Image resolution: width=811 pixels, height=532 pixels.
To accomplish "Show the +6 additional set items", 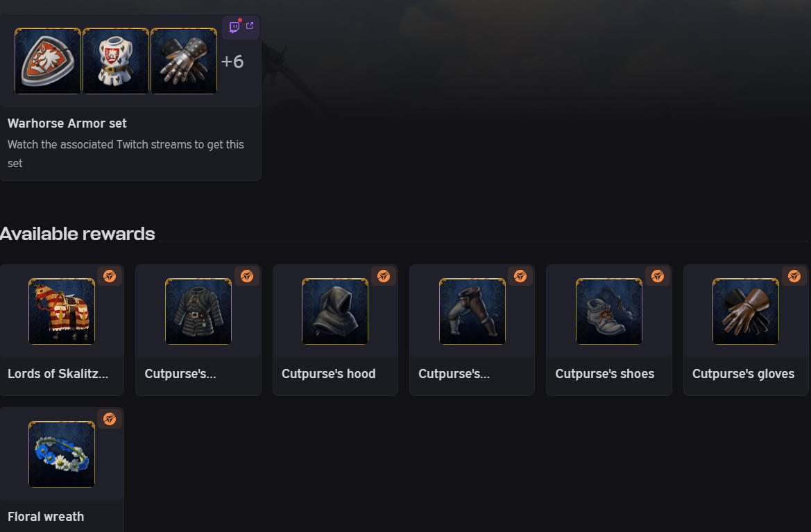I will coord(232,62).
